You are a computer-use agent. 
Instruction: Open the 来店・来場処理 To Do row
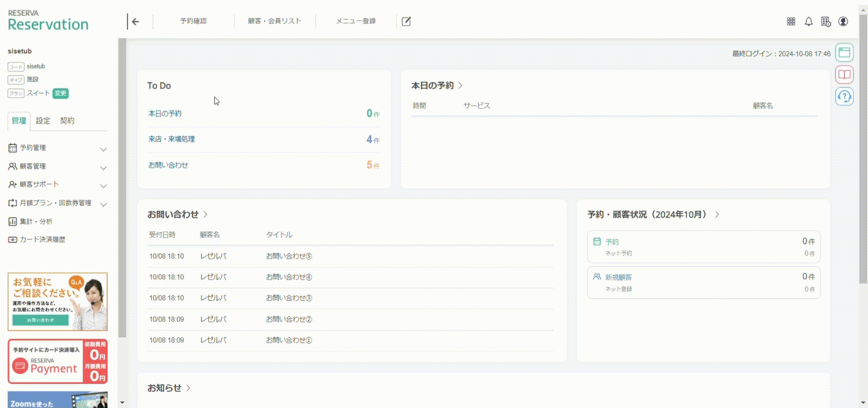(x=264, y=139)
